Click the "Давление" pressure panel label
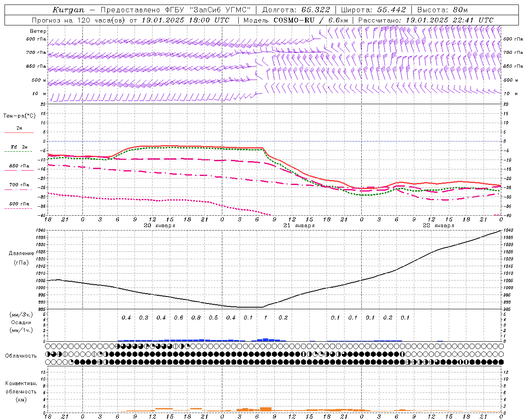This screenshot has height=420, width=525. pos(21,253)
